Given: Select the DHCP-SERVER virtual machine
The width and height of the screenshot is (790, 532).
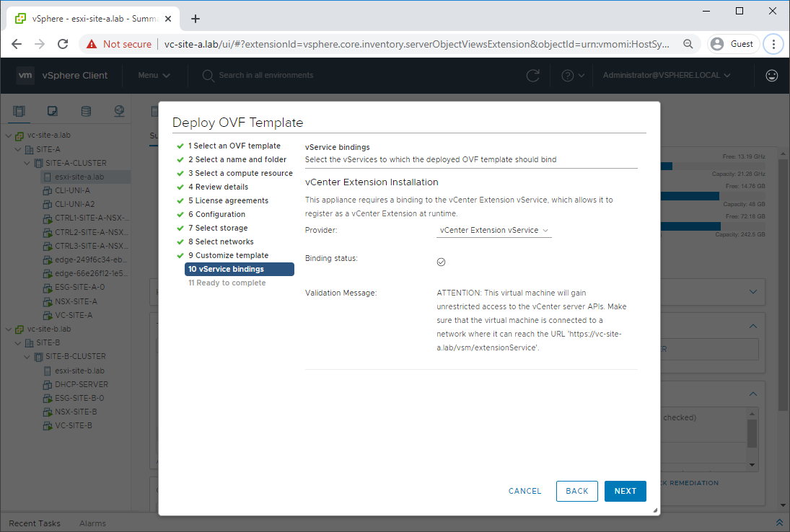Looking at the screenshot, I should 81,384.
